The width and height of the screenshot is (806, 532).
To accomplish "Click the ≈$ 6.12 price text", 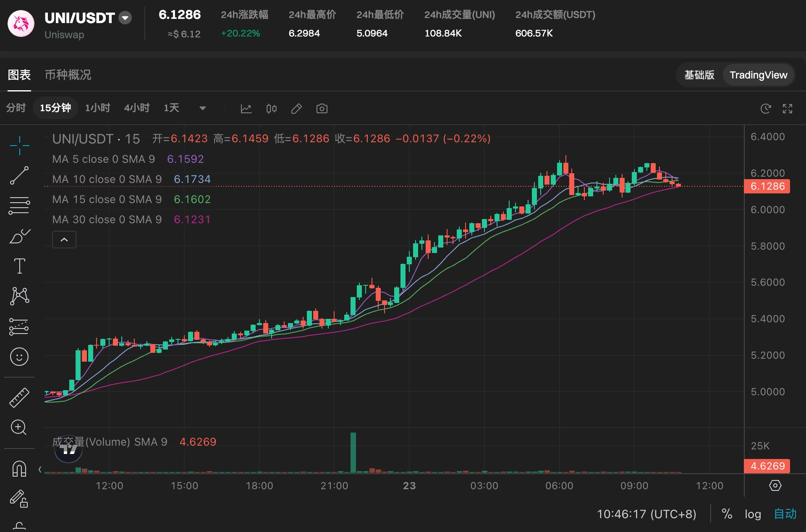I will (184, 34).
